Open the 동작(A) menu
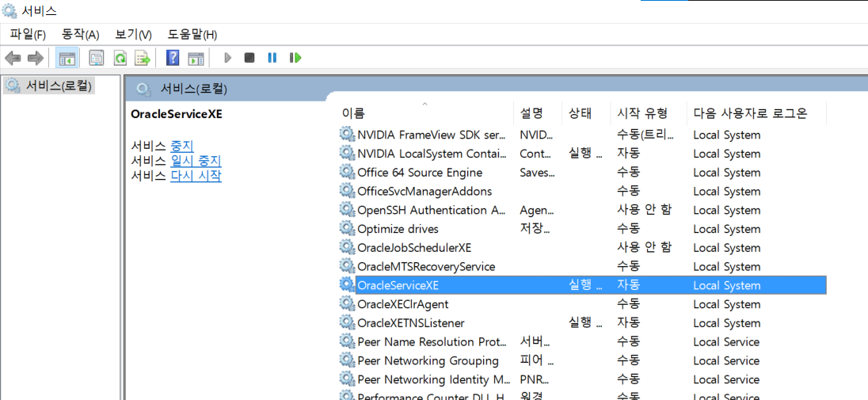Image resolution: width=868 pixels, height=400 pixels. [80, 35]
